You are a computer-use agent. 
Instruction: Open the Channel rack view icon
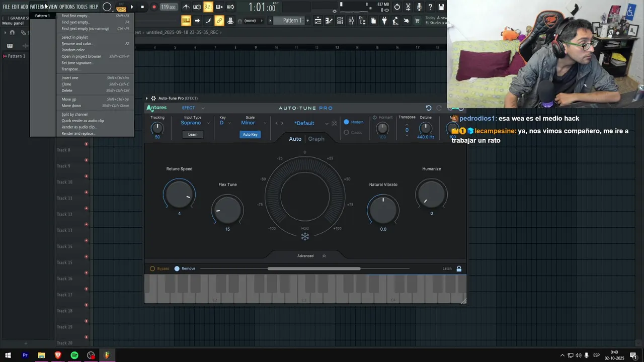[340, 21]
